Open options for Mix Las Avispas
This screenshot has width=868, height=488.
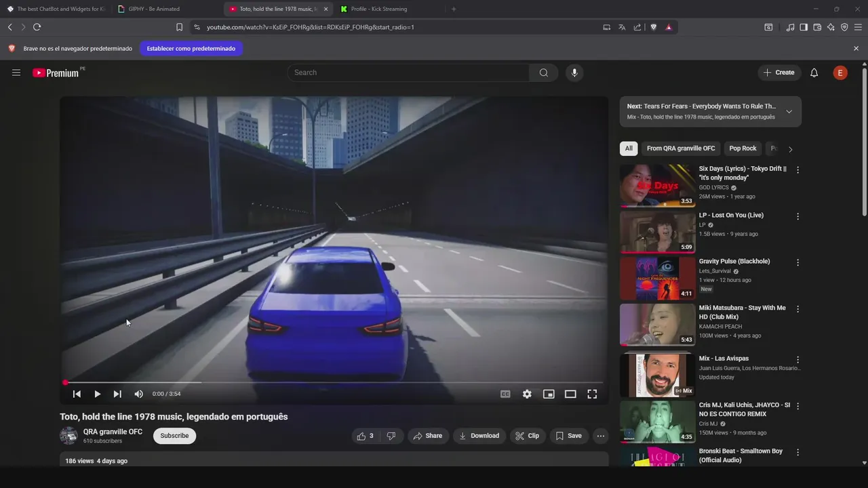(x=797, y=360)
